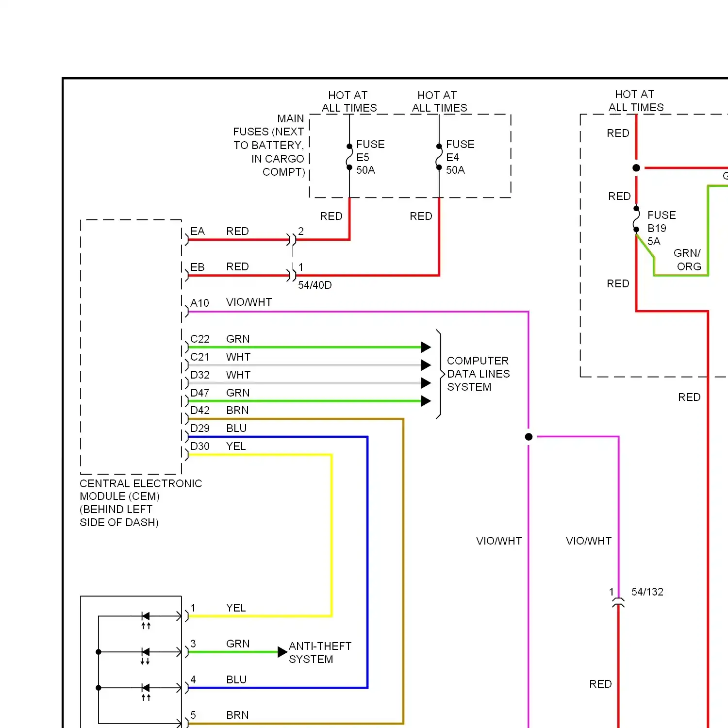Click the red wire junction dot above fuse B19

(636, 168)
